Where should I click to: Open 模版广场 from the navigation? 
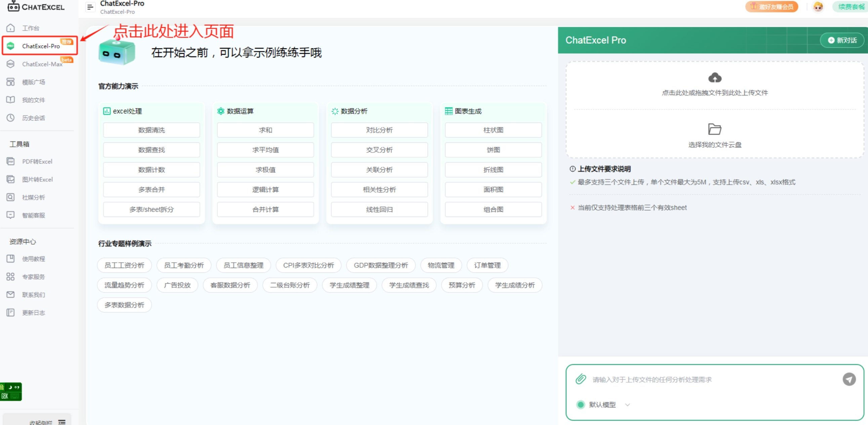(33, 82)
